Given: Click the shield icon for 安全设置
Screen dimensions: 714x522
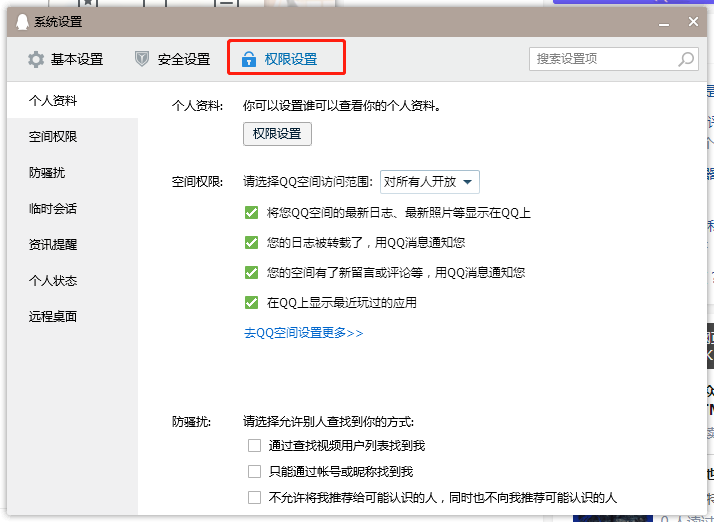Looking at the screenshot, I should (142, 59).
